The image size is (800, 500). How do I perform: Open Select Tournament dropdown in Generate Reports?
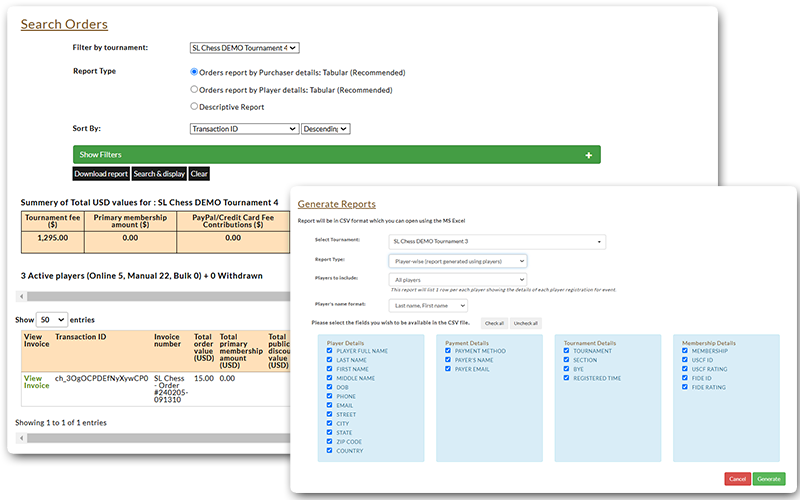pyautogui.click(x=498, y=241)
